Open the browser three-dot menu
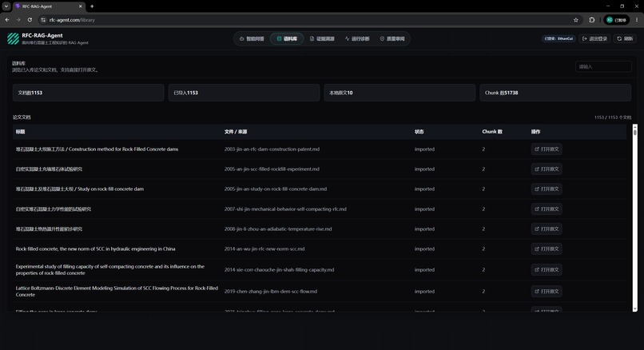This screenshot has height=350, width=644. [x=637, y=20]
